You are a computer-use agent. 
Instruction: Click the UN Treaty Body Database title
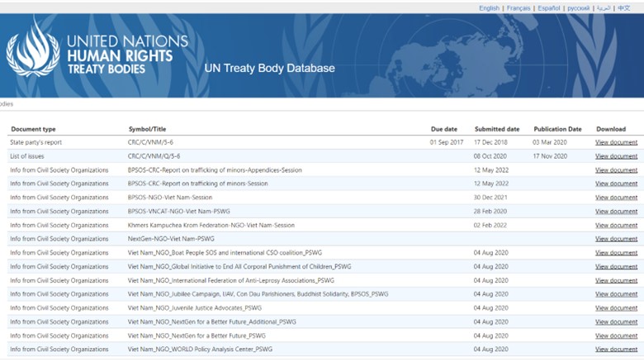269,68
